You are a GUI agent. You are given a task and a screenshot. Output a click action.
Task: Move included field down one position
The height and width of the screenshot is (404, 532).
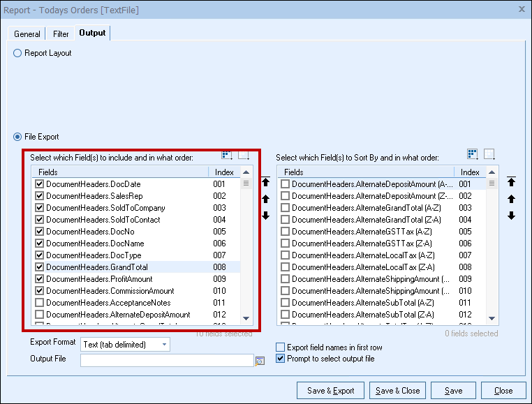(265, 216)
